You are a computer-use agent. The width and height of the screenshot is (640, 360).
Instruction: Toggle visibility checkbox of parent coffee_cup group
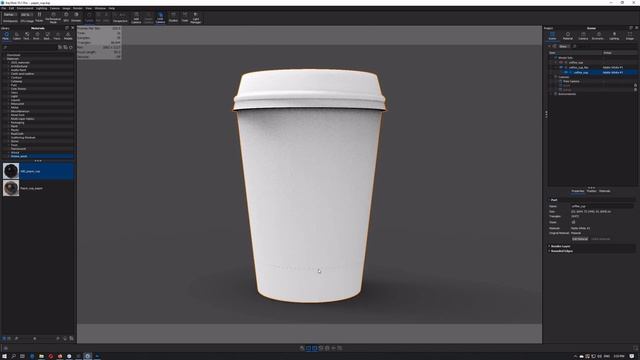pos(561,62)
